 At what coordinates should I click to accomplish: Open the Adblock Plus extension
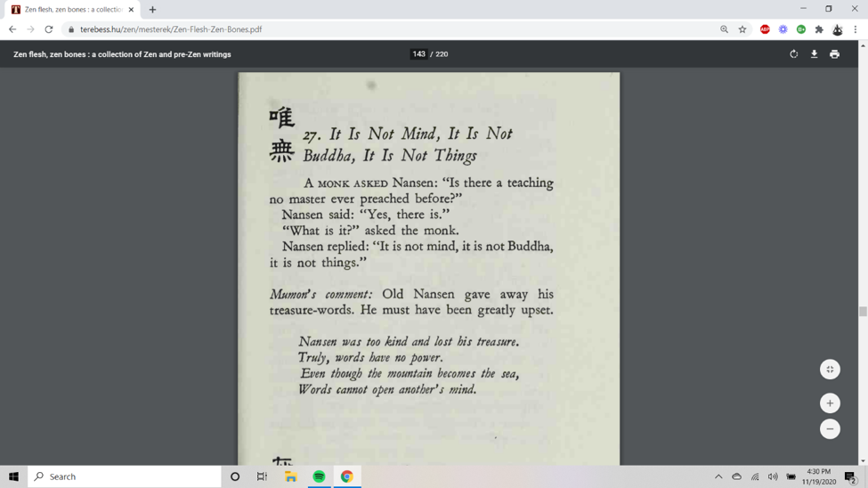(x=765, y=29)
